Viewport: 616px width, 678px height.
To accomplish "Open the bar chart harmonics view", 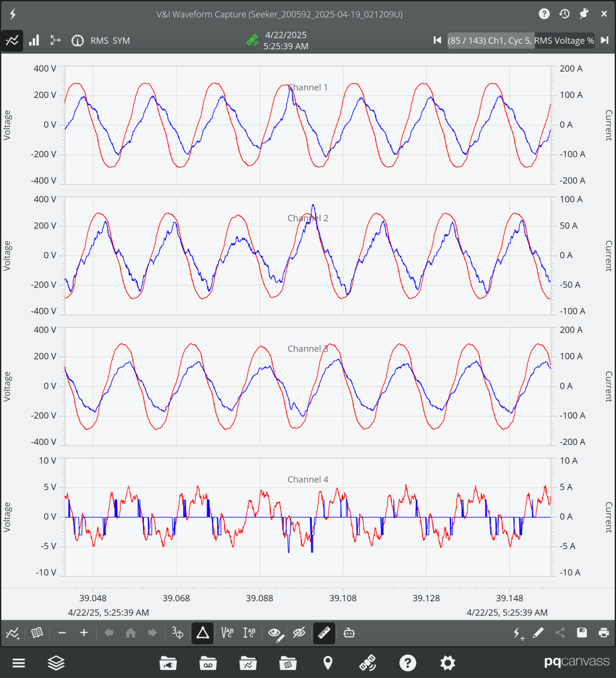I will (x=33, y=40).
